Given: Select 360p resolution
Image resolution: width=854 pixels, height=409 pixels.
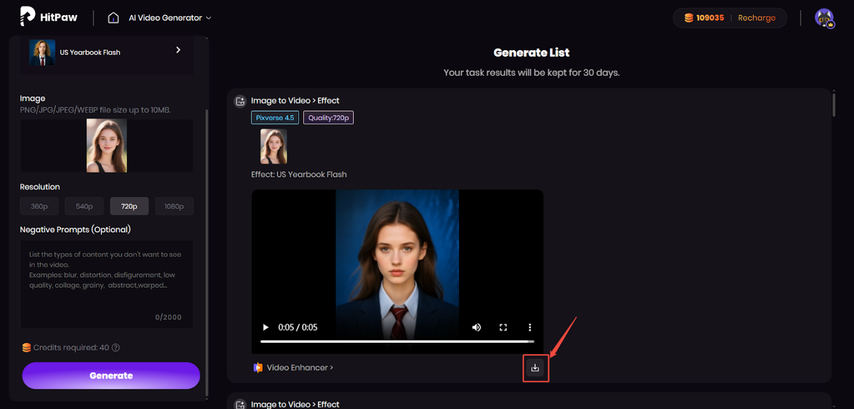Looking at the screenshot, I should tap(39, 206).
